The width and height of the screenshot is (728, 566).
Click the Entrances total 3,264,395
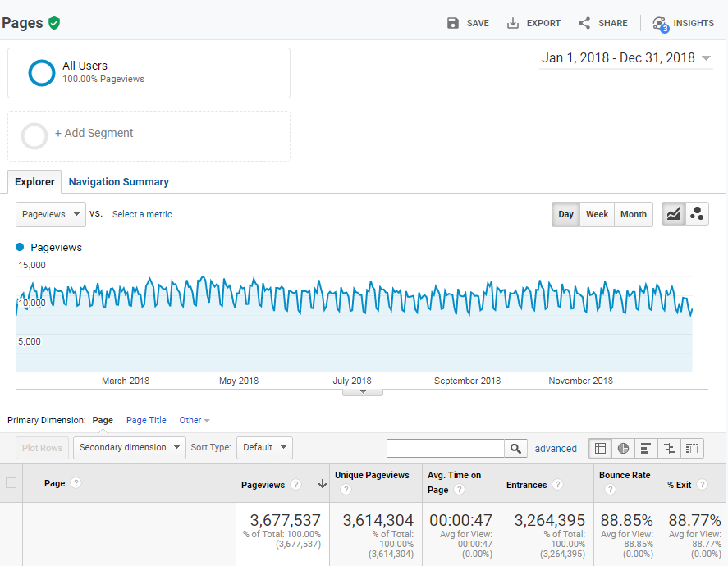550,520
